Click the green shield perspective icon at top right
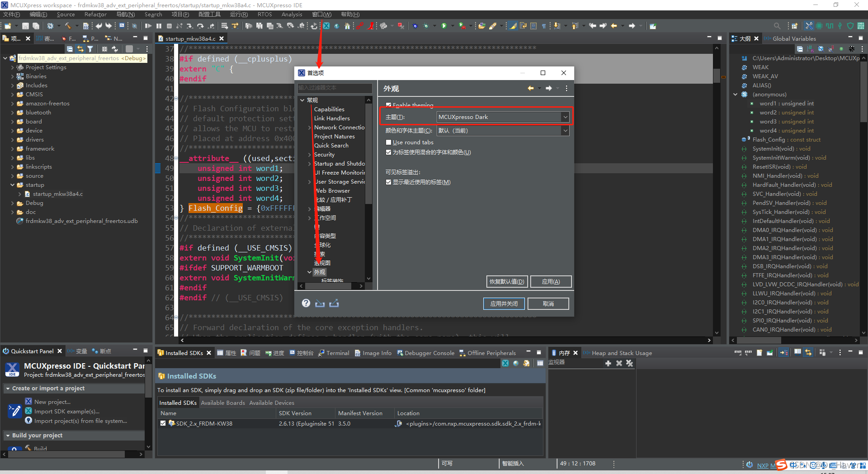 pos(850,26)
